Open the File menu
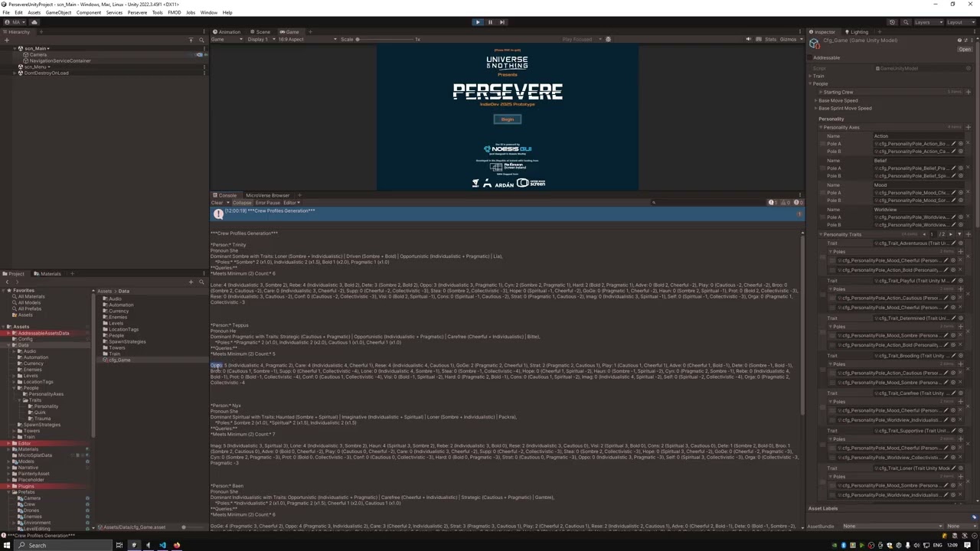 6,12
